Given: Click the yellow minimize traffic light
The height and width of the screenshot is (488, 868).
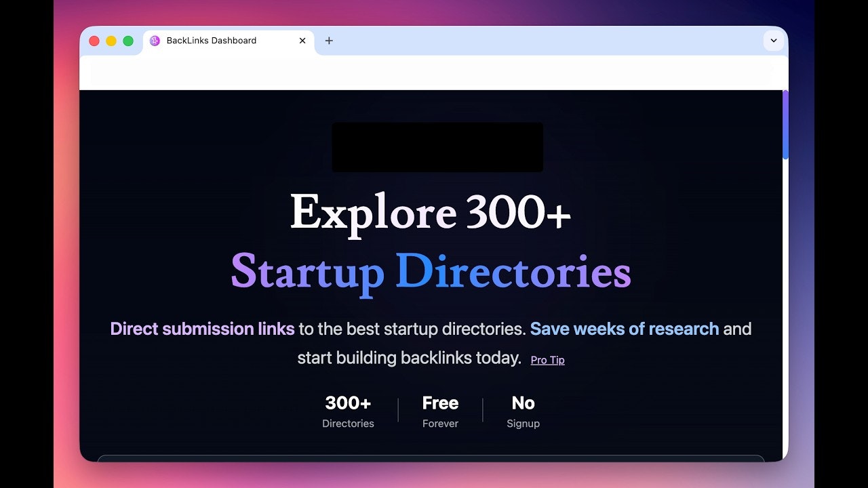Looking at the screenshot, I should (111, 41).
